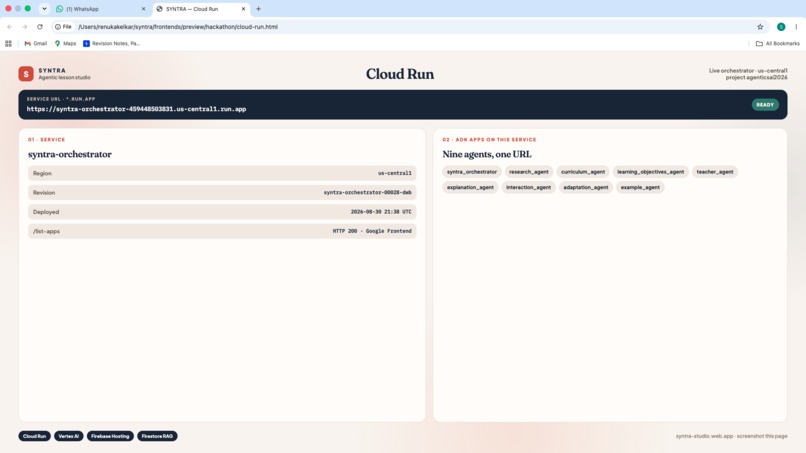
Task: Click the Cloud Run footer pill
Action: click(x=34, y=436)
